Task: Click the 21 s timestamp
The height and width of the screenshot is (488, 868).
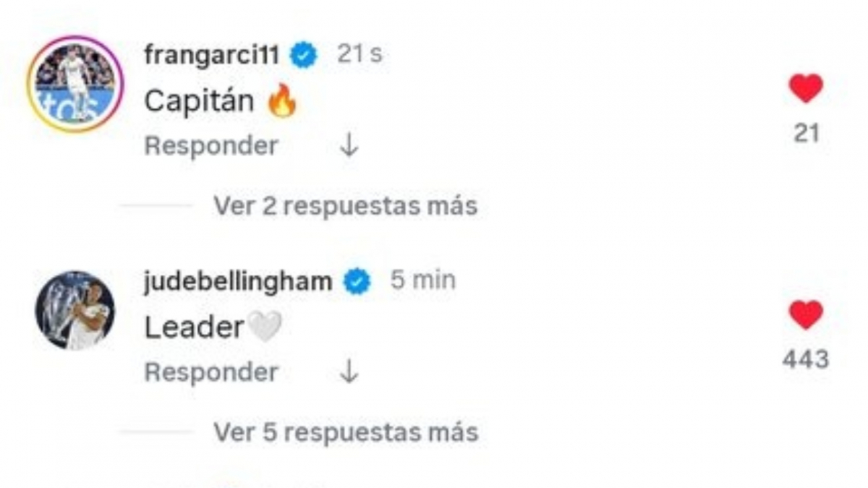Action: 359,55
